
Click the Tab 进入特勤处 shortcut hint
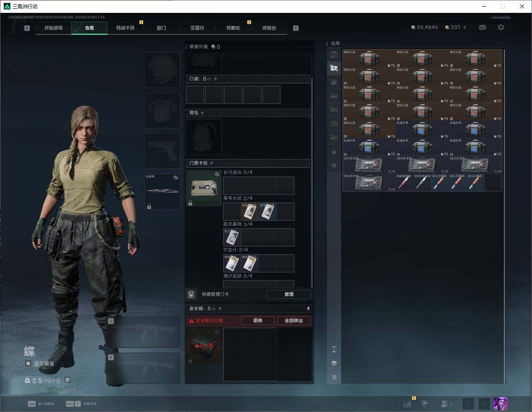(x=41, y=404)
